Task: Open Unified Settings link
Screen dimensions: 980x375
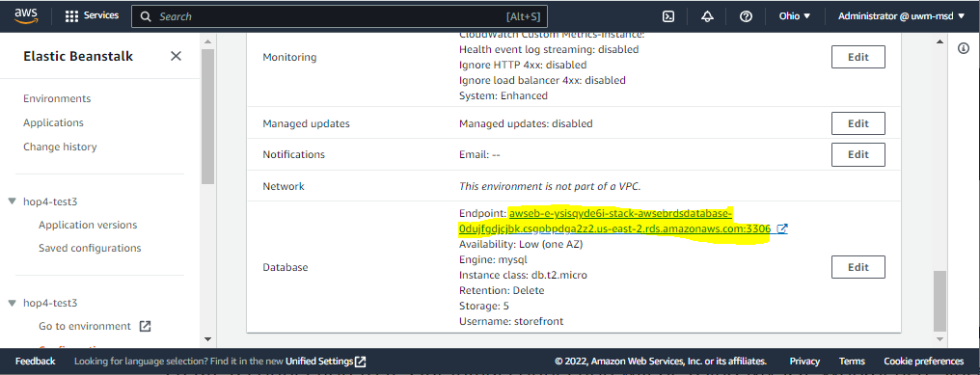Action: pos(326,362)
